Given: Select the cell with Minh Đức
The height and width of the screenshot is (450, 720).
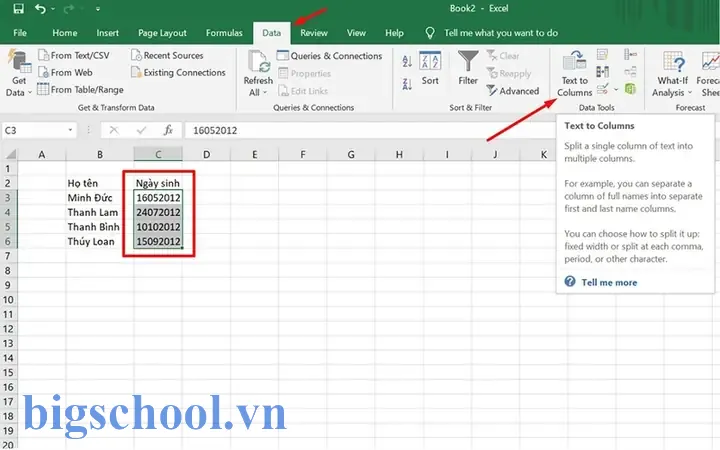Looking at the screenshot, I should tap(100, 198).
